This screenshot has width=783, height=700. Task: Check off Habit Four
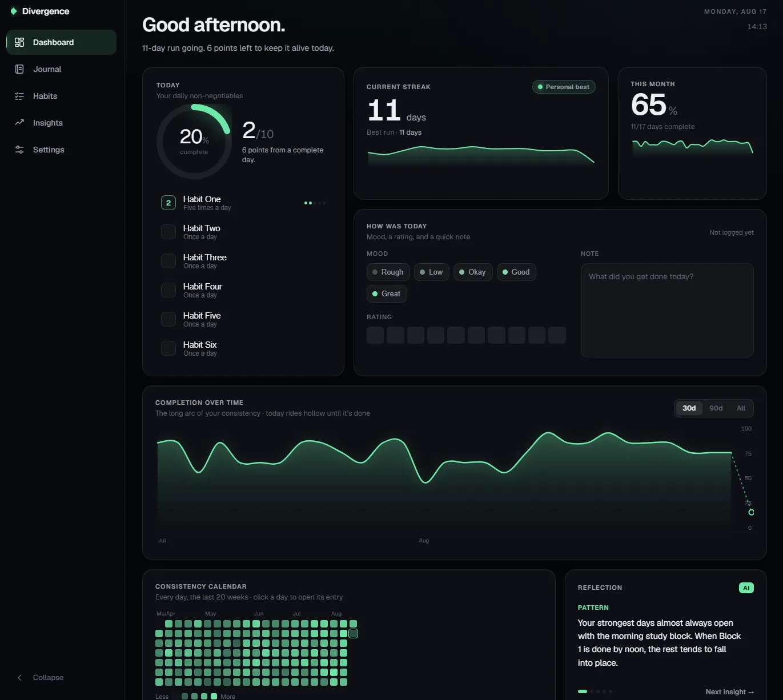click(168, 290)
